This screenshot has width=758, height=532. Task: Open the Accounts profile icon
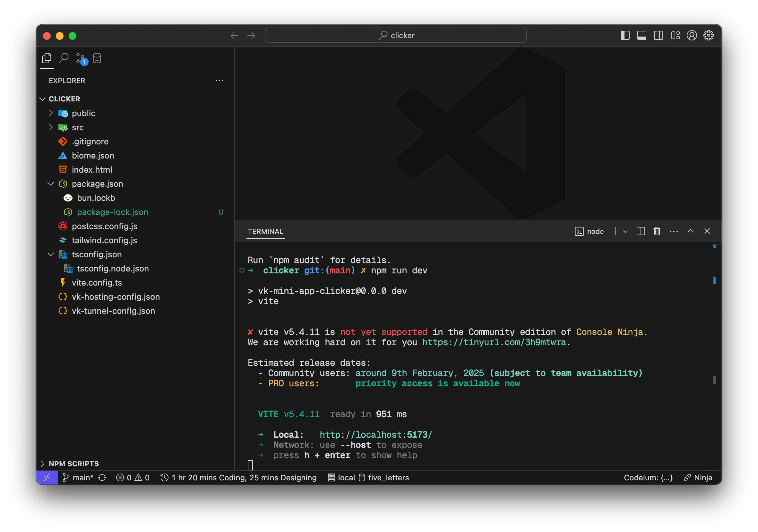pyautogui.click(x=692, y=35)
